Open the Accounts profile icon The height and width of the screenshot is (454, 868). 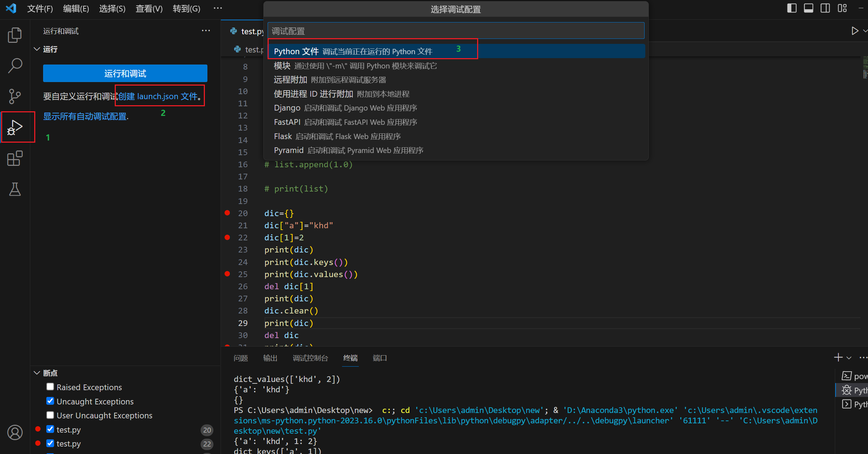[15, 433]
